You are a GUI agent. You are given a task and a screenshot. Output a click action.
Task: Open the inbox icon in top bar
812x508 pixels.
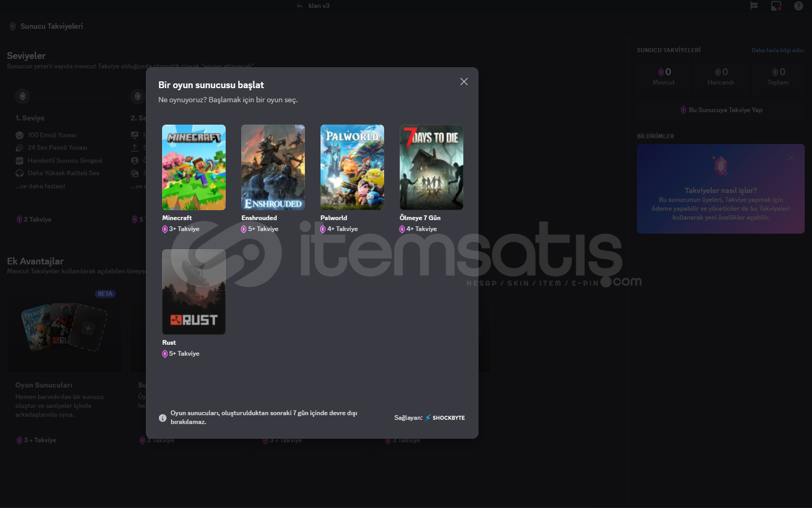coord(776,6)
